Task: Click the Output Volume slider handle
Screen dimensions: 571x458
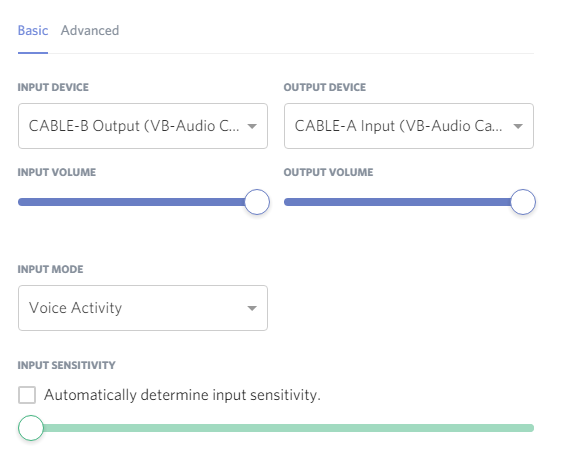Action: [x=523, y=202]
